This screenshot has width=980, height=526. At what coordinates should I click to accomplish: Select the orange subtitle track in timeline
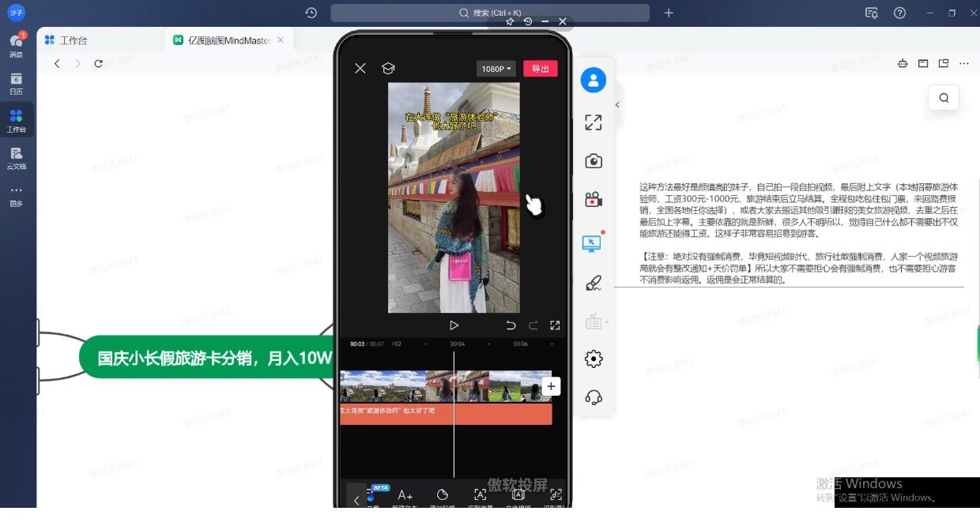[x=446, y=414]
